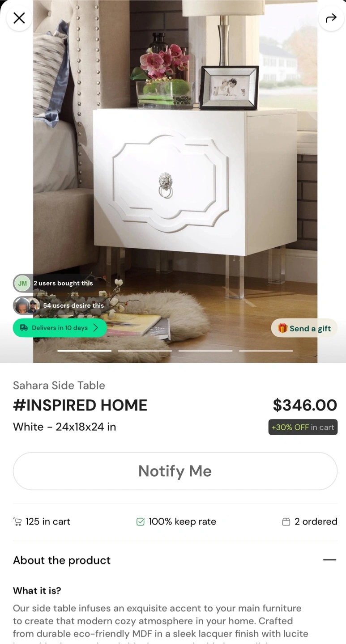
Task: Click the gift box icon
Action: 282,328
